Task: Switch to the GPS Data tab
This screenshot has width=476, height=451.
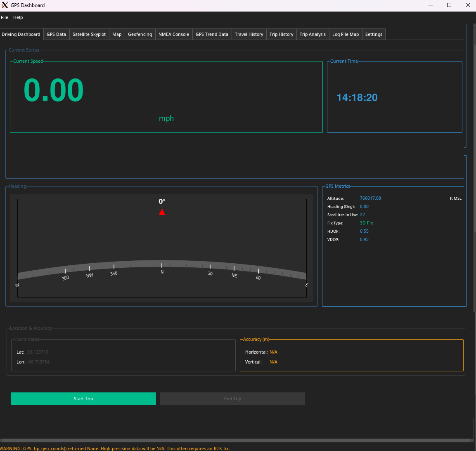Action: 56,34
